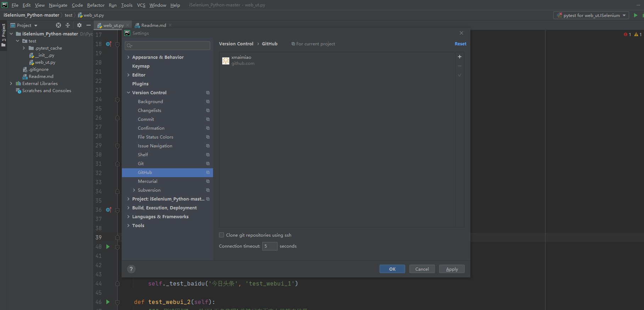Switch to Readme.md editor tab
Screen dimensions: 644x310
click(153, 25)
